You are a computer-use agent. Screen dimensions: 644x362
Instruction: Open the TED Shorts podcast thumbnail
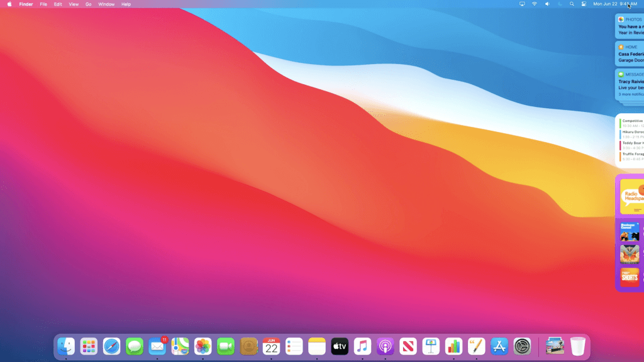tap(630, 277)
